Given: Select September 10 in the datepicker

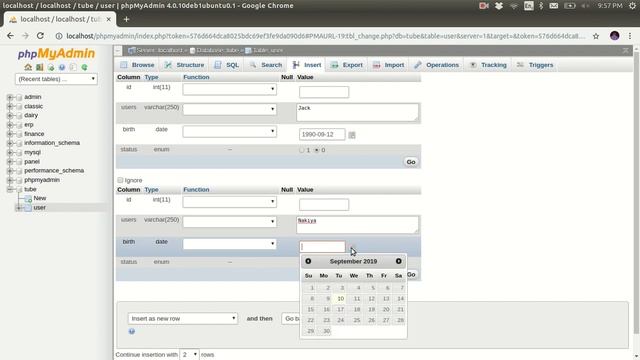Looking at the screenshot, I should 340,299.
